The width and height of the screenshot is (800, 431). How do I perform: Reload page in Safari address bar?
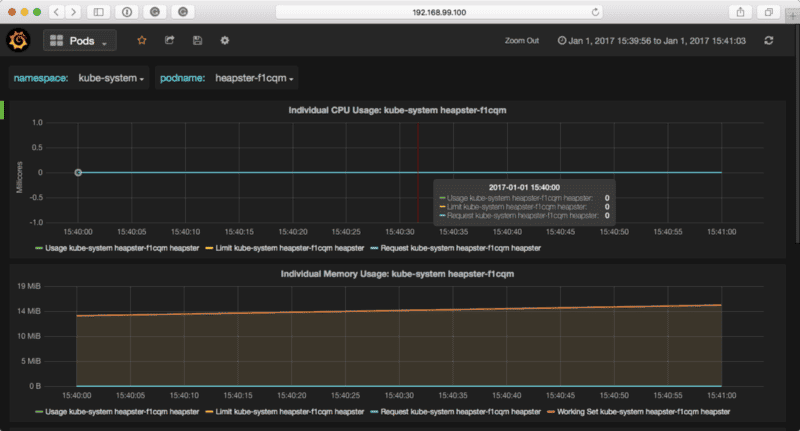(x=596, y=12)
